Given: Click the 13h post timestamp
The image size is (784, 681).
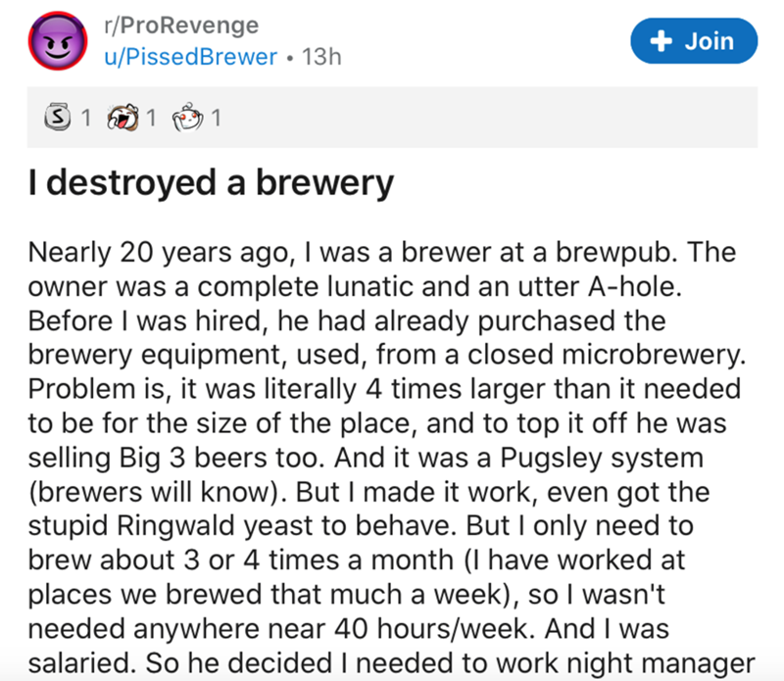Looking at the screenshot, I should tap(321, 57).
